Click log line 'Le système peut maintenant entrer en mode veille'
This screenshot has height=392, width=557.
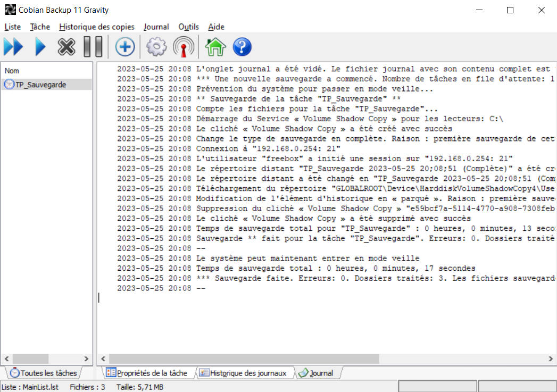(268, 258)
